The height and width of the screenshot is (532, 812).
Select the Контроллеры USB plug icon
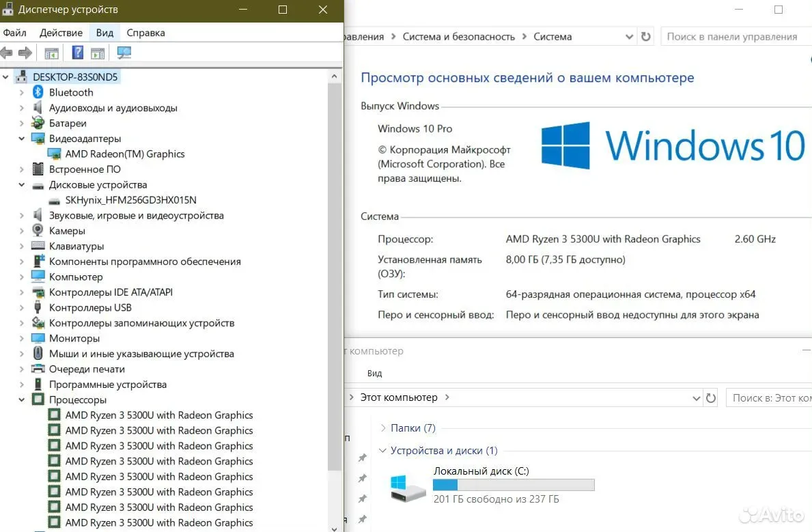pyautogui.click(x=38, y=308)
